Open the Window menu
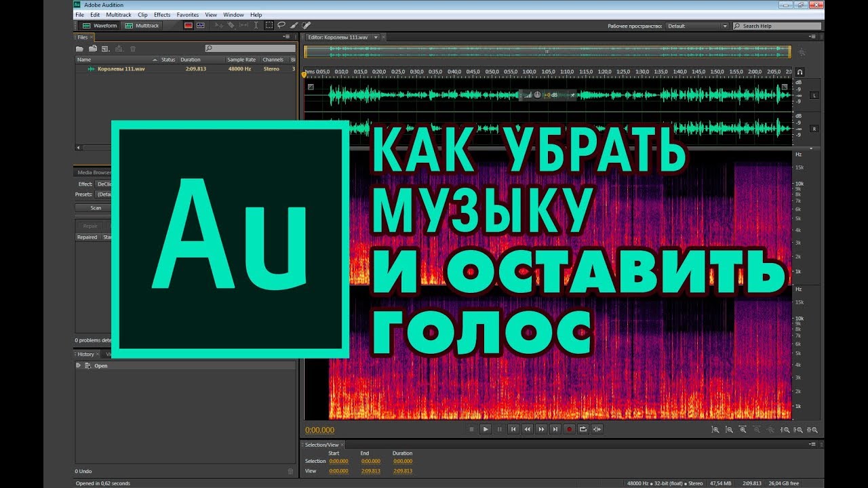868x488 pixels. (233, 14)
